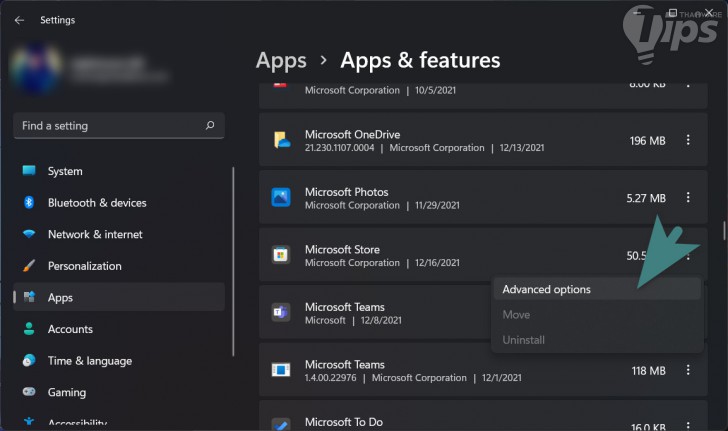The image size is (728, 431).
Task: Select Uninstall in the context menu
Action: [597, 340]
